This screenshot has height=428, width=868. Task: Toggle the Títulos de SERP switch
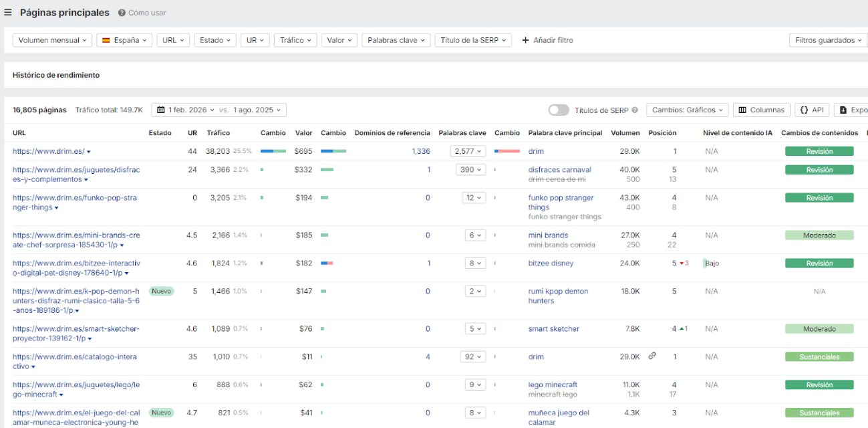point(559,110)
